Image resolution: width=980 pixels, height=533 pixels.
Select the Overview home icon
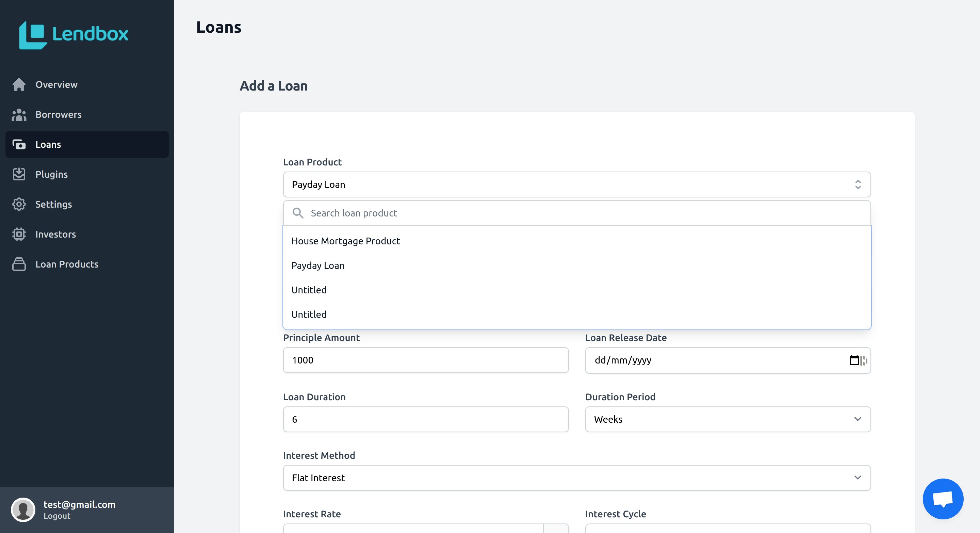[x=19, y=84]
